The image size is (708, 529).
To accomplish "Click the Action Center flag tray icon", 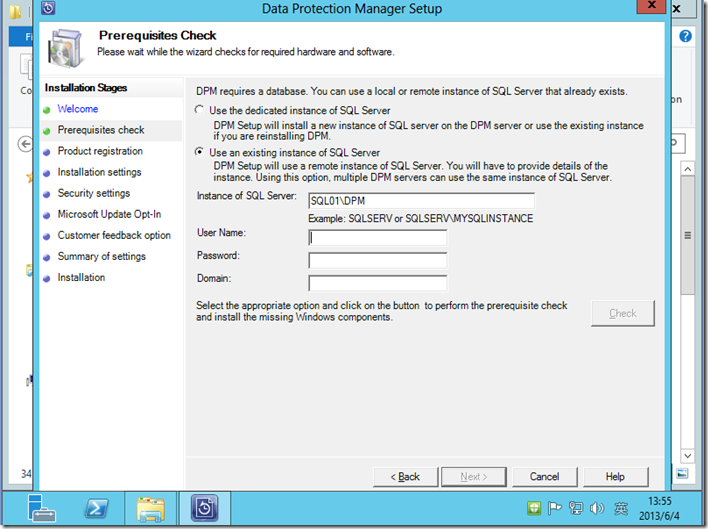I will tap(554, 509).
